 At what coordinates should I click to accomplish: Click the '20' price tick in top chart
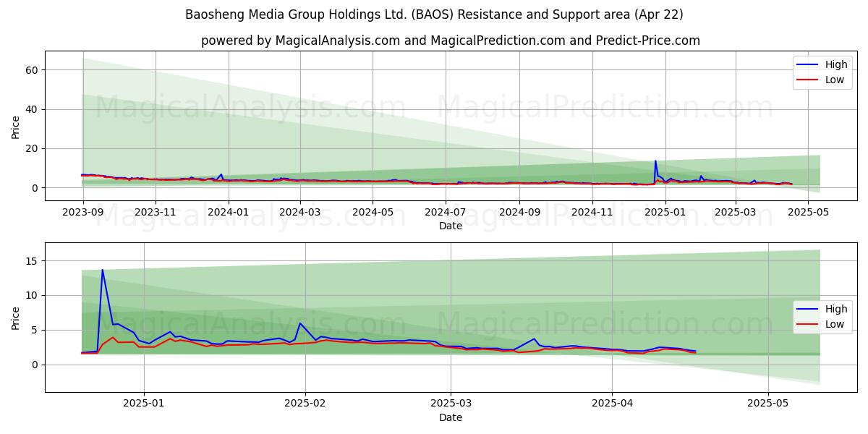point(33,149)
